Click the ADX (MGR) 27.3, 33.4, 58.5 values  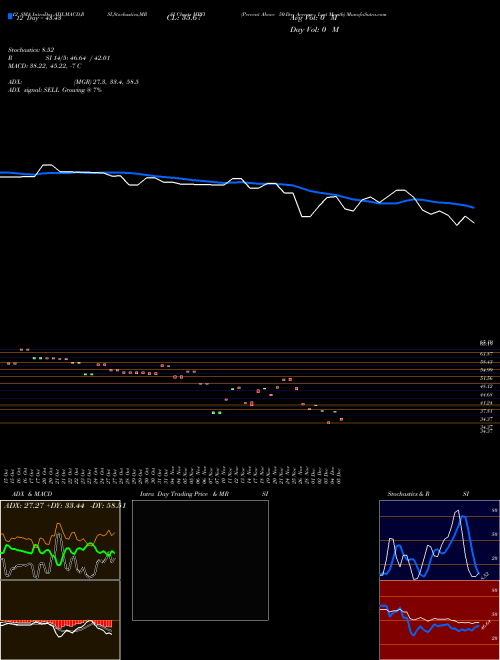pyautogui.click(x=106, y=82)
